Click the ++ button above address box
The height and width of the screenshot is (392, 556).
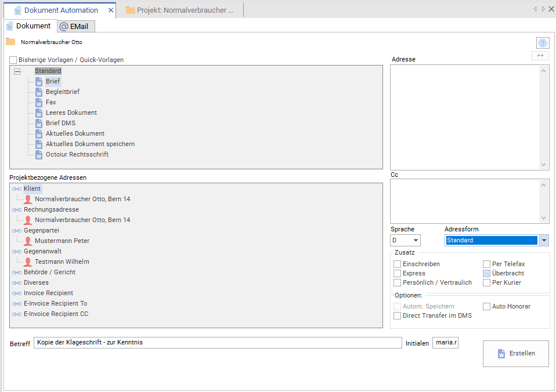540,56
